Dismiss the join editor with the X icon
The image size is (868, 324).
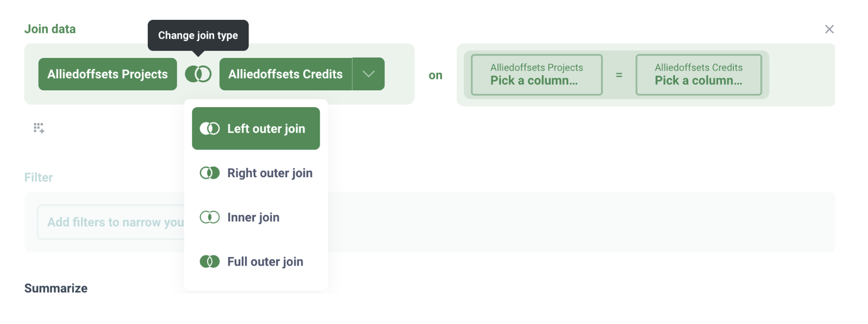click(829, 29)
